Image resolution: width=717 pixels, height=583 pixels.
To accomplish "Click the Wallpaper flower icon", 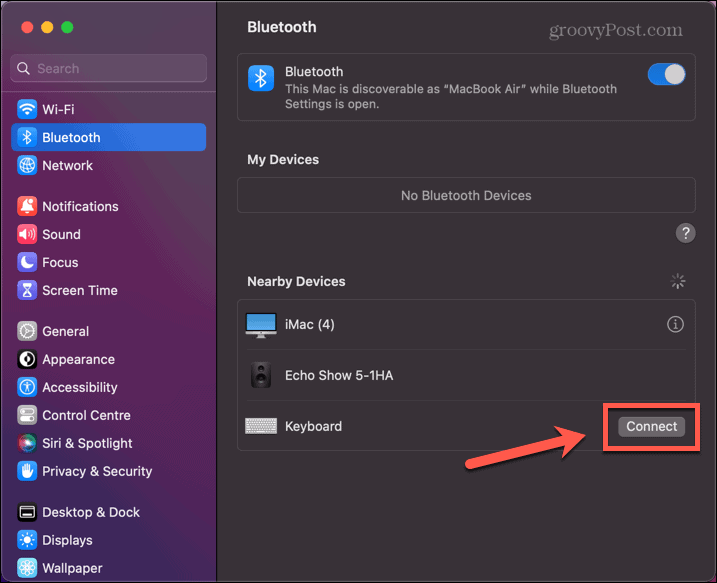I will click(27, 568).
